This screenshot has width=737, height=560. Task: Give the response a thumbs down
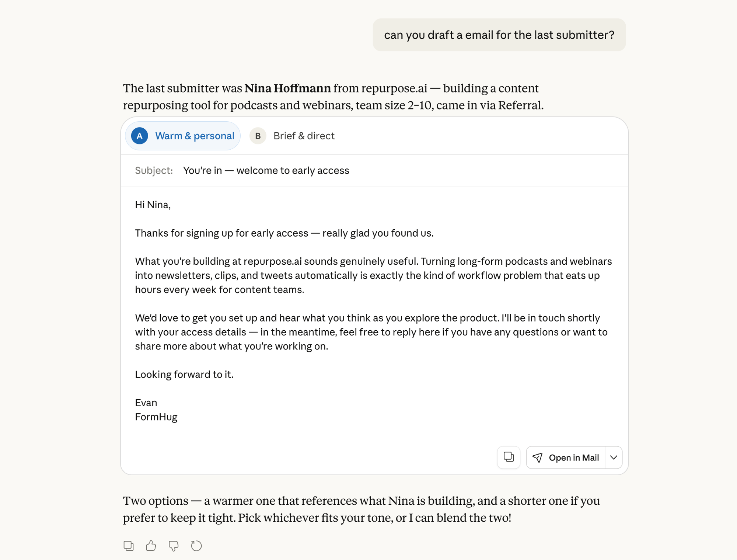(174, 546)
